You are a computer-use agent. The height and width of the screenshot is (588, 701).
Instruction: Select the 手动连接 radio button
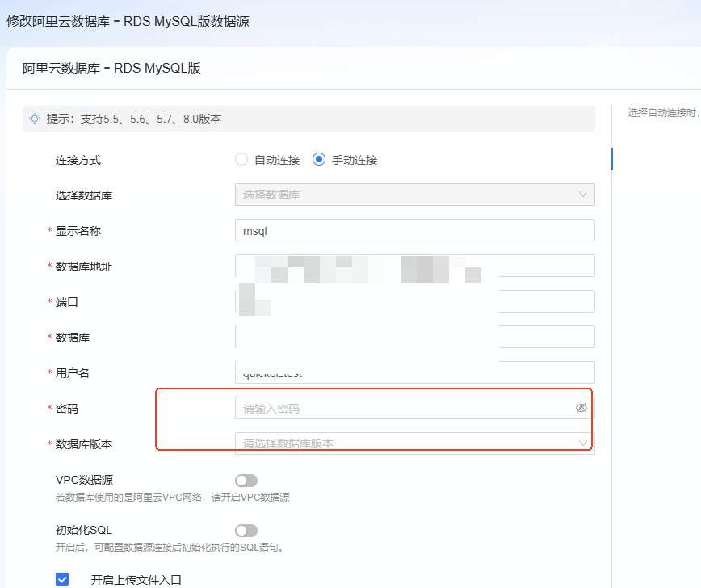pyautogui.click(x=319, y=160)
